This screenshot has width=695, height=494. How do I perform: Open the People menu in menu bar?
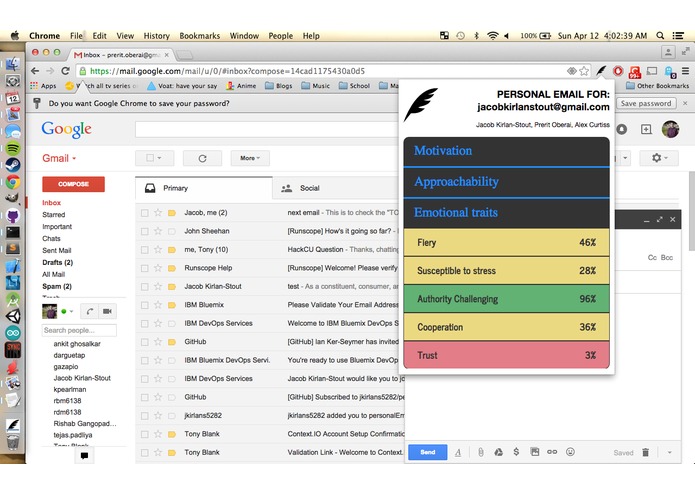pos(281,36)
